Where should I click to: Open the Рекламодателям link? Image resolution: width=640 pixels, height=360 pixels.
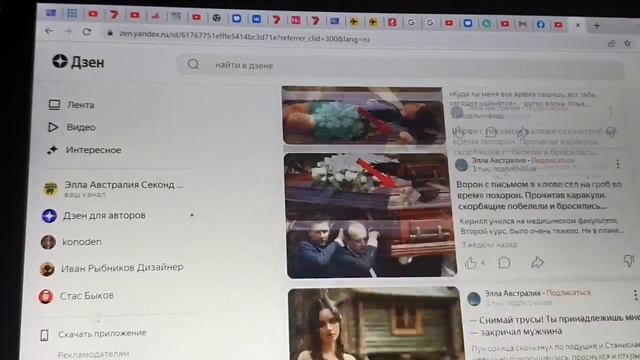(93, 354)
